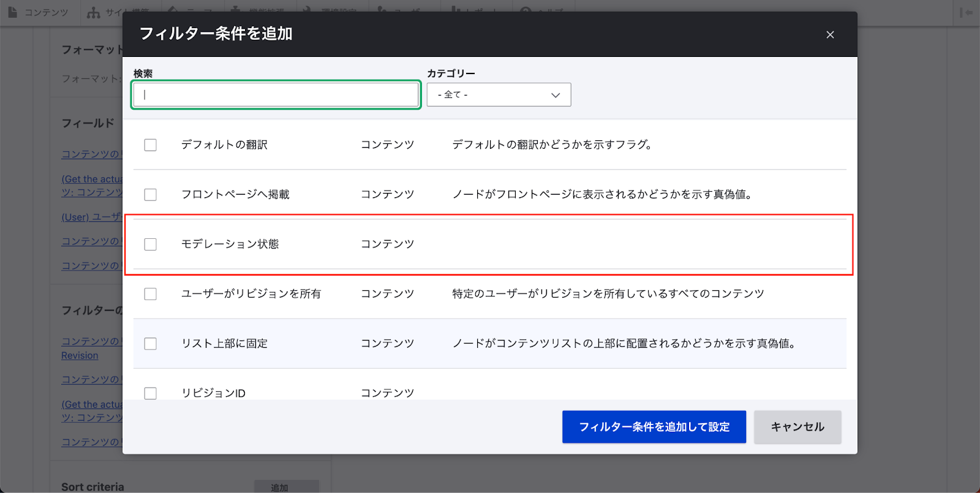Image resolution: width=980 pixels, height=493 pixels.
Task: Click the リビジョンID row label
Action: (x=213, y=393)
